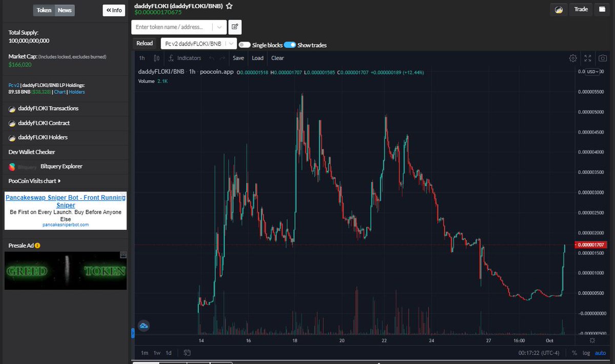Screen dimensions: 615x364
Task: Toggle log scale mode
Action: click(586, 353)
